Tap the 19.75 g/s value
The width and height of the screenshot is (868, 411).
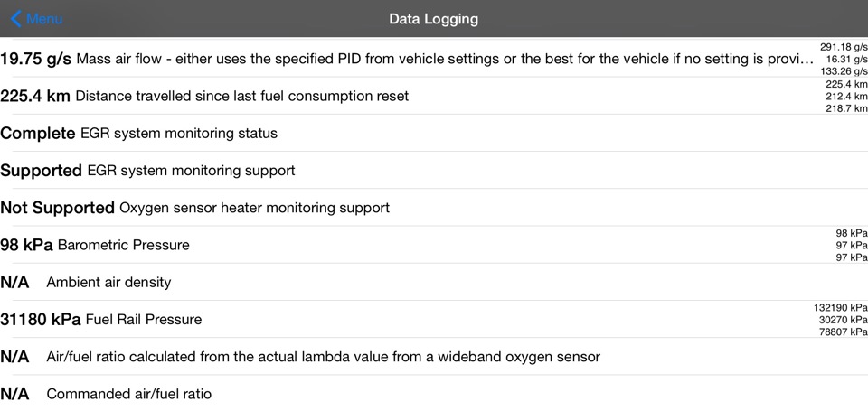(36, 59)
